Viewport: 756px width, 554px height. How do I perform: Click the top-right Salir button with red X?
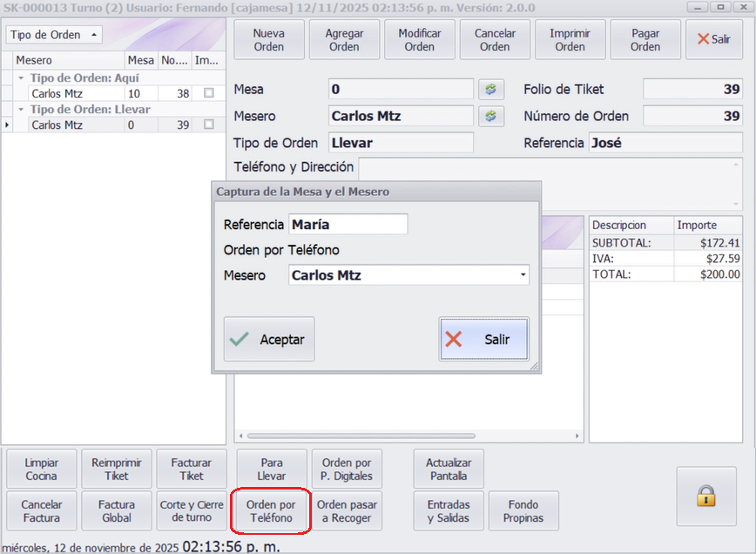(x=713, y=40)
